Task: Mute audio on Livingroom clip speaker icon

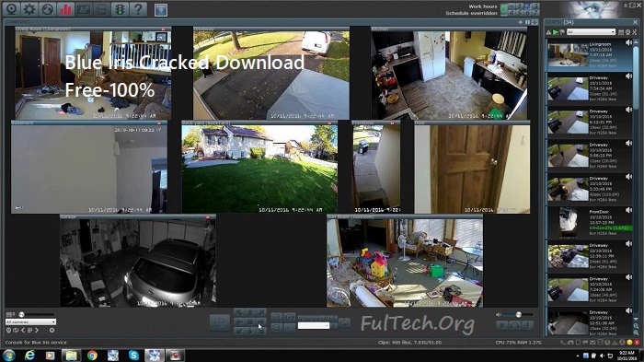Action: click(628, 42)
